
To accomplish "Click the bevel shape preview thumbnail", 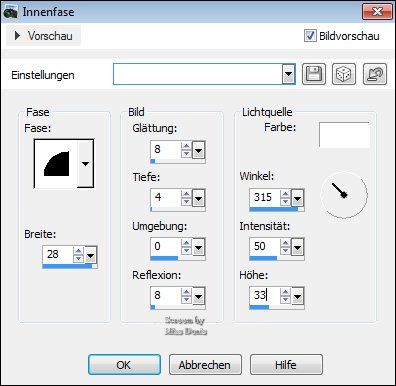I will (x=56, y=164).
